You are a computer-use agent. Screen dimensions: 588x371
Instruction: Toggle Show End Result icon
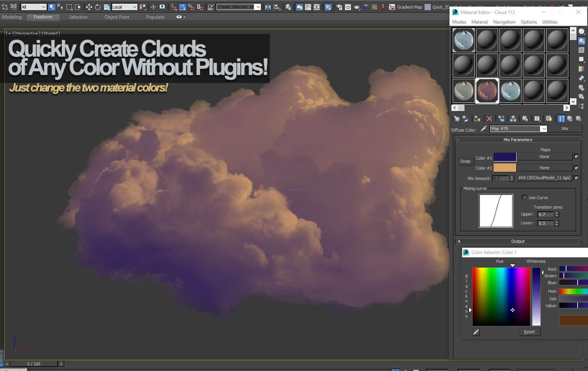561,119
